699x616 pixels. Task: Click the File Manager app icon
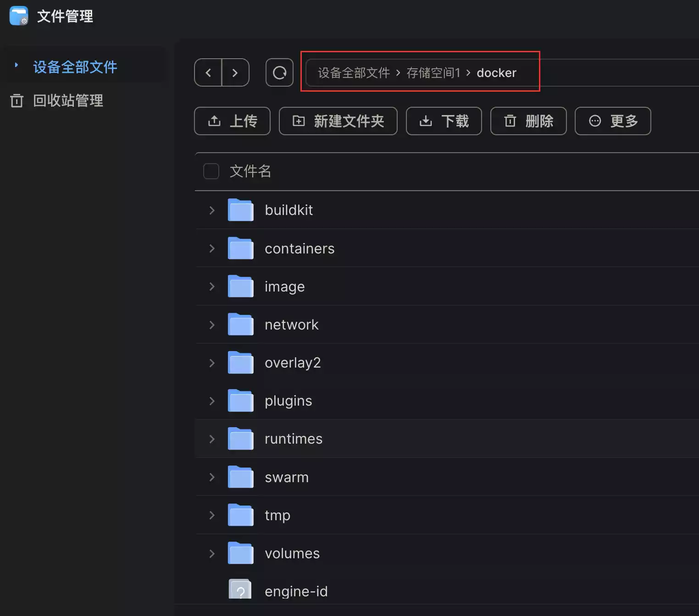click(x=19, y=16)
